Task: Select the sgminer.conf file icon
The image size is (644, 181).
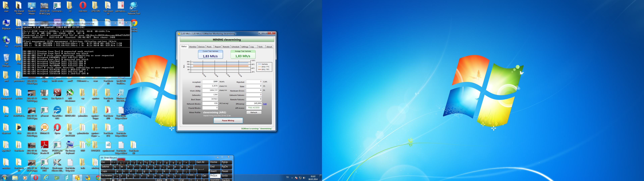Action: point(108,146)
